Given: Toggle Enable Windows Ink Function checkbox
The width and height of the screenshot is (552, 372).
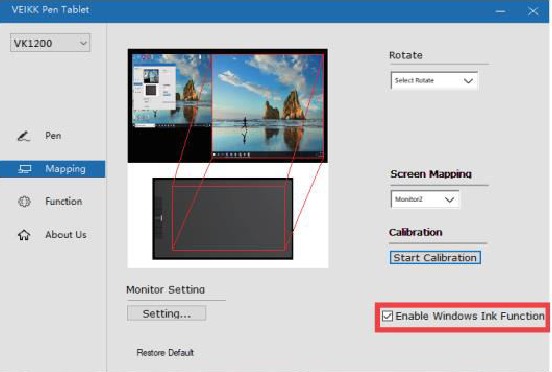Looking at the screenshot, I should 387,316.
